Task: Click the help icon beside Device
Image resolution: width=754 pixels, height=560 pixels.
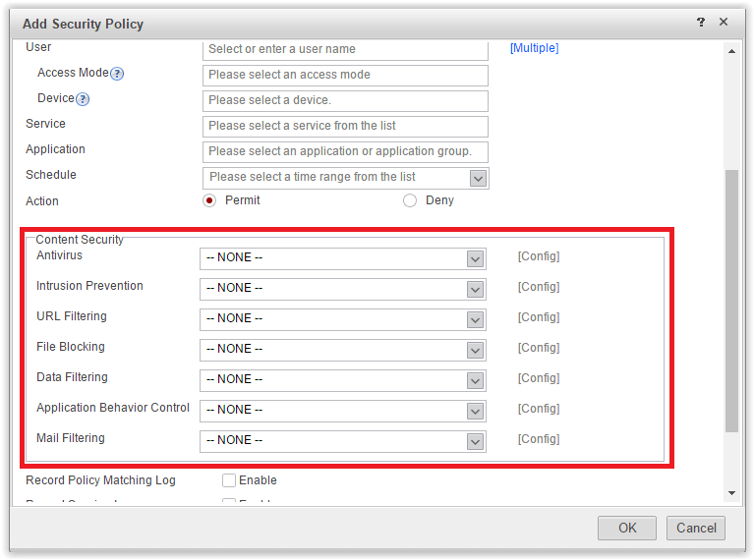Action: click(83, 99)
